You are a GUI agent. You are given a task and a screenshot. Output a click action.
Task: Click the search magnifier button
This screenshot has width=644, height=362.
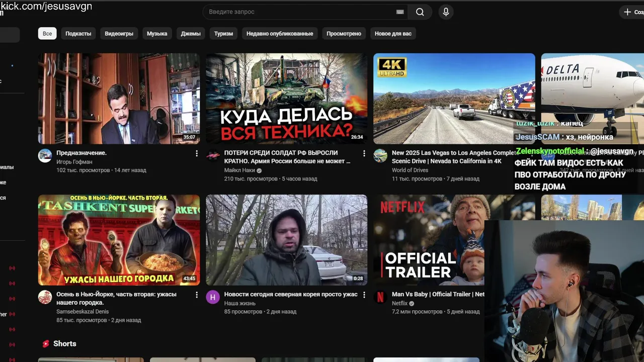[420, 12]
